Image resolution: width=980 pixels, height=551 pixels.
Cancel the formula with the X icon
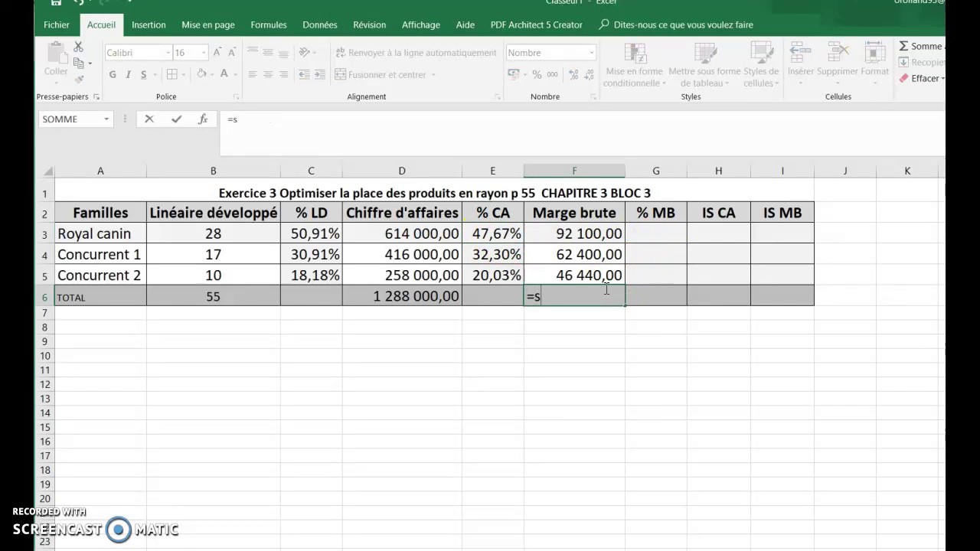pyautogui.click(x=149, y=119)
